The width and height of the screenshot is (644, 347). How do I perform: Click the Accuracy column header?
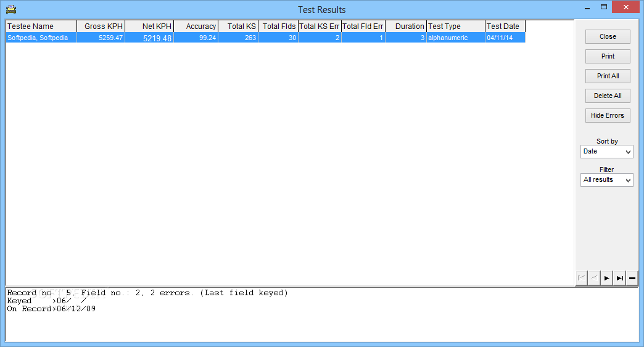[x=196, y=27]
